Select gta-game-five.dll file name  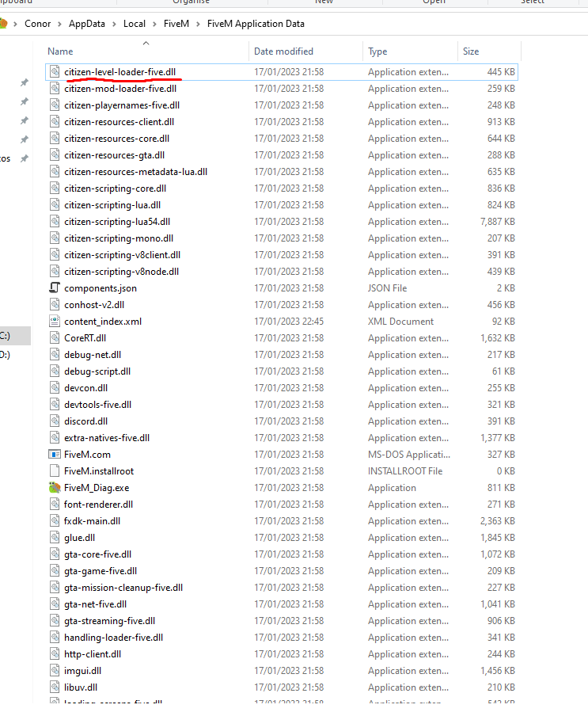point(101,571)
